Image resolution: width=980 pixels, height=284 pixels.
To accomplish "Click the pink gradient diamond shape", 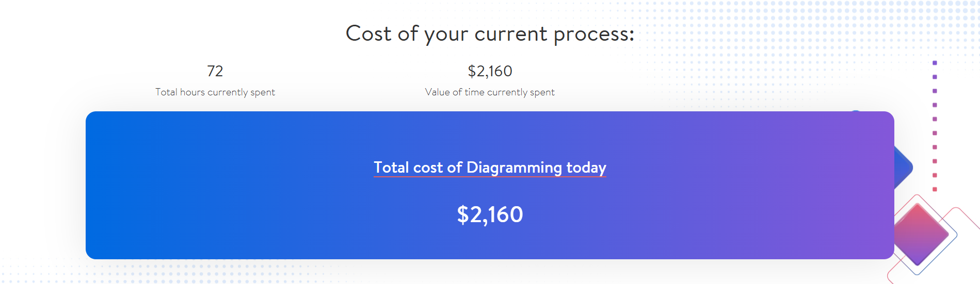I will click(920, 235).
